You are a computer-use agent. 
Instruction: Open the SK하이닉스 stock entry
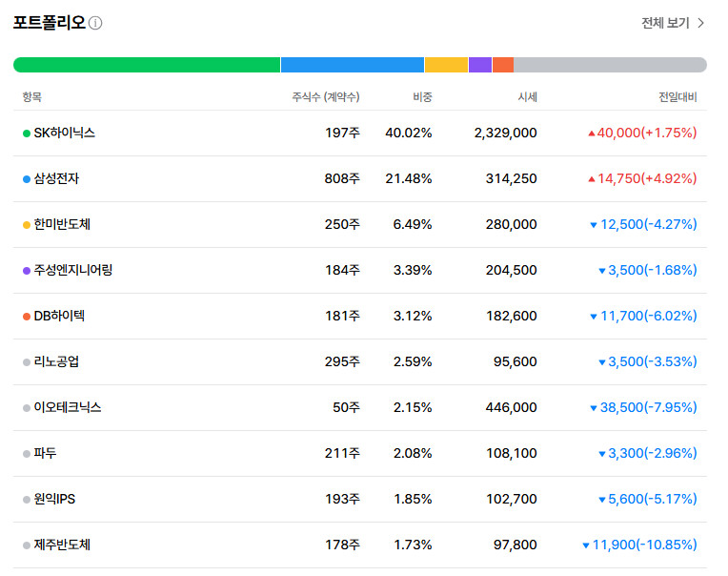[64, 133]
